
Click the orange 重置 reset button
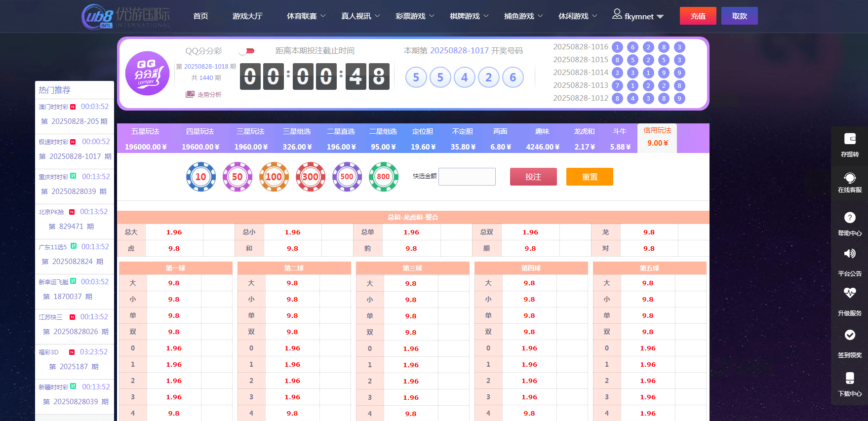click(589, 177)
